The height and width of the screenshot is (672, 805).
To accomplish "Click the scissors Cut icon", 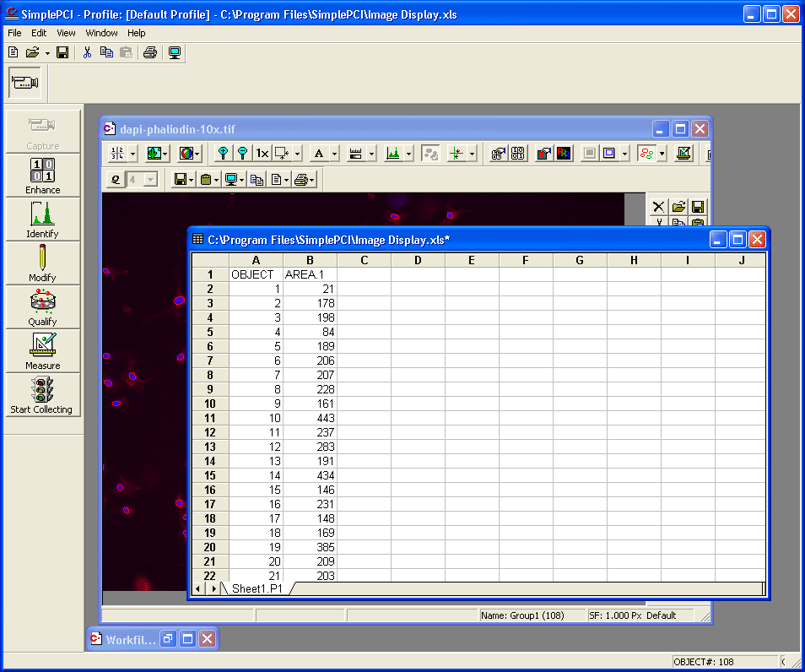I will coord(86,52).
